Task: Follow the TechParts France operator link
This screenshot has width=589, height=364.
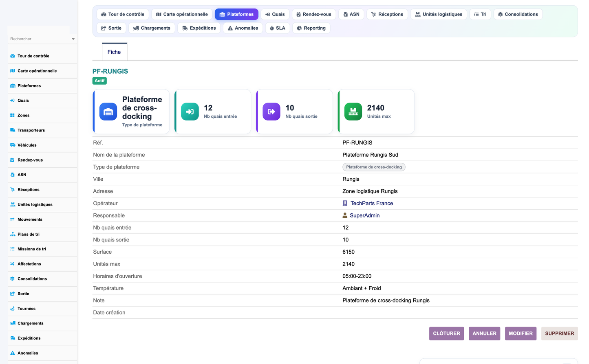Action: click(x=372, y=203)
